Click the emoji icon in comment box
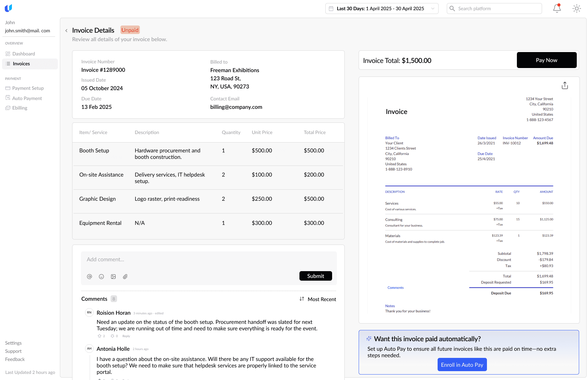The height and width of the screenshot is (380, 588). 101,277
